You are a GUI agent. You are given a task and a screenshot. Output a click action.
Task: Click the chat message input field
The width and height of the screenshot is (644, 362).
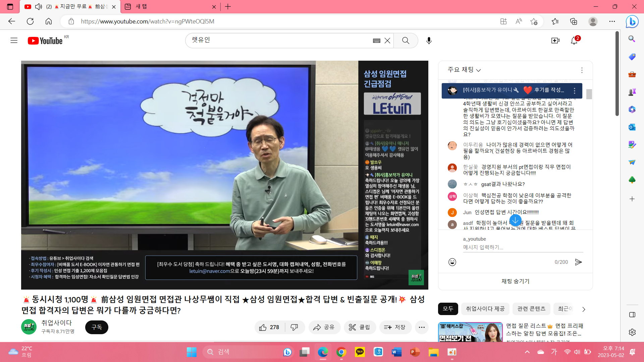tap(523, 247)
